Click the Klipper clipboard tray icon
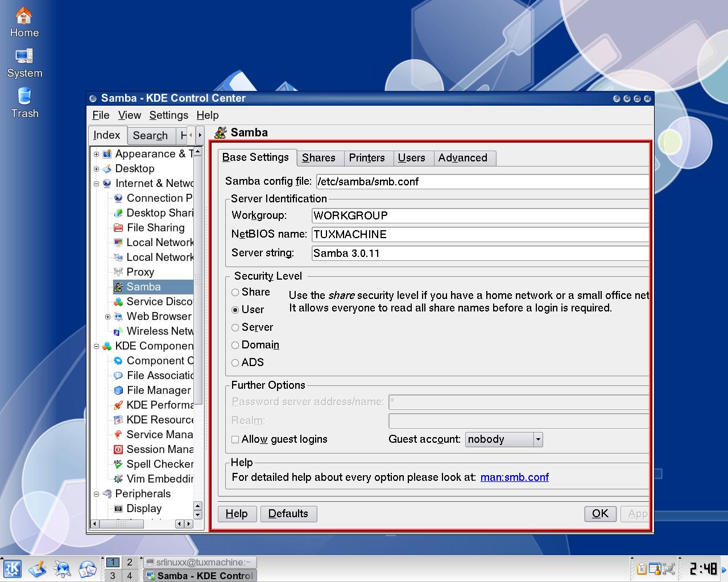728x582 pixels. (641, 568)
